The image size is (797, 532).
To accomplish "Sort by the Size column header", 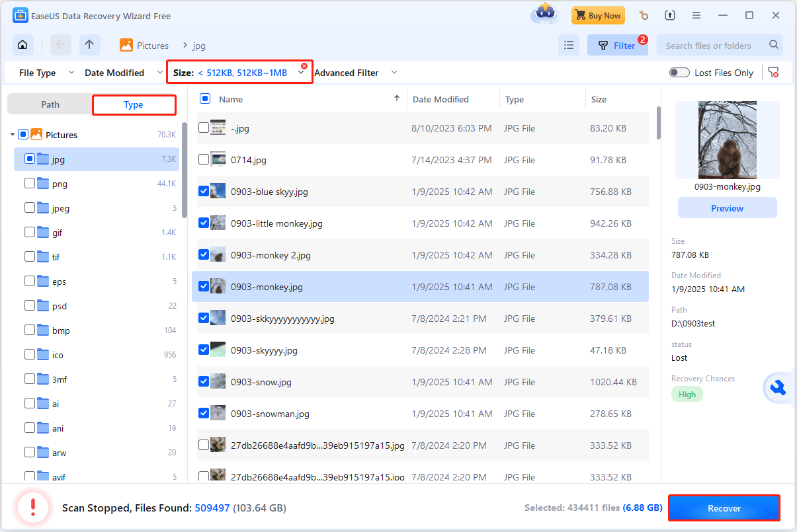I will click(599, 99).
